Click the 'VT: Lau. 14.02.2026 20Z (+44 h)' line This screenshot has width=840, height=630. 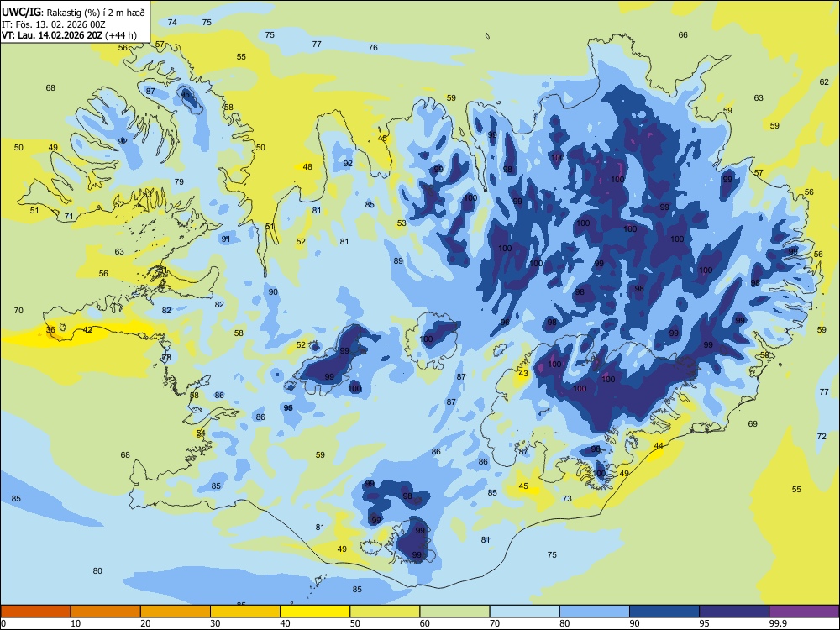click(x=69, y=35)
